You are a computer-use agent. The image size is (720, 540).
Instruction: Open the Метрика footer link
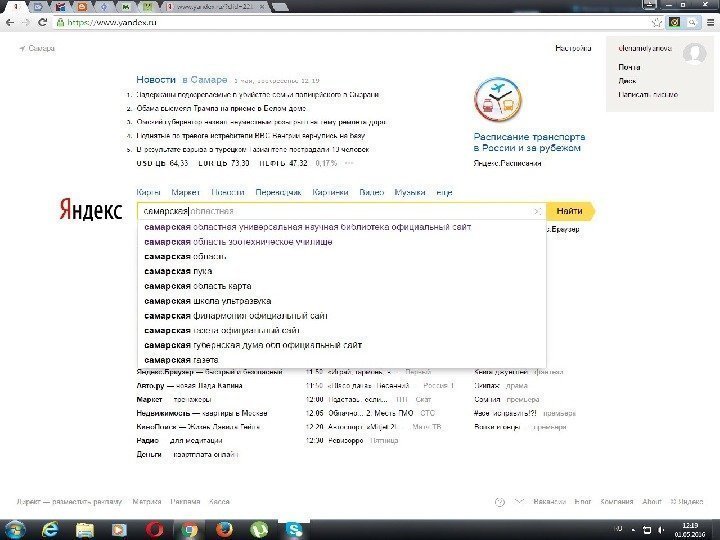coord(146,502)
